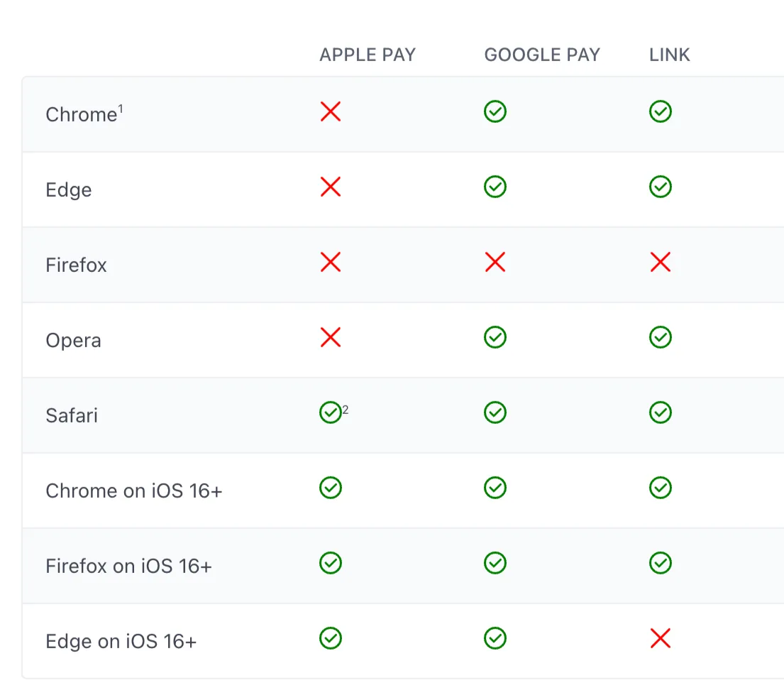Viewport: 784px width, 700px height.
Task: Click Chrome on iOS 16+ Apple Pay checkmark
Action: coord(331,488)
